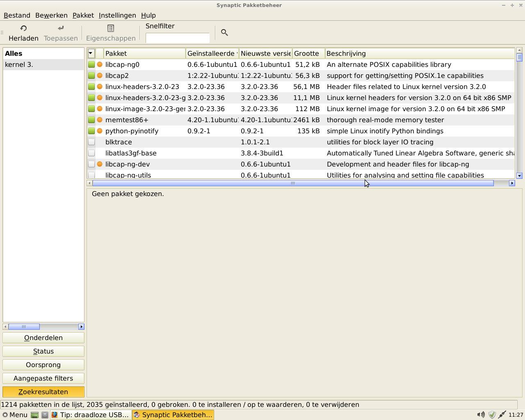Mark the checkbox for blktrace

tap(91, 142)
